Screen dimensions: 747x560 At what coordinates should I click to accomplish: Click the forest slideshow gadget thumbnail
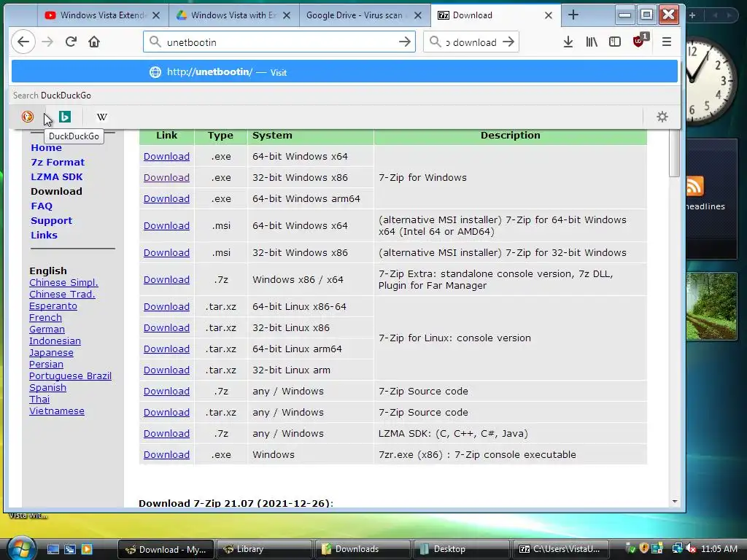pyautogui.click(x=711, y=306)
